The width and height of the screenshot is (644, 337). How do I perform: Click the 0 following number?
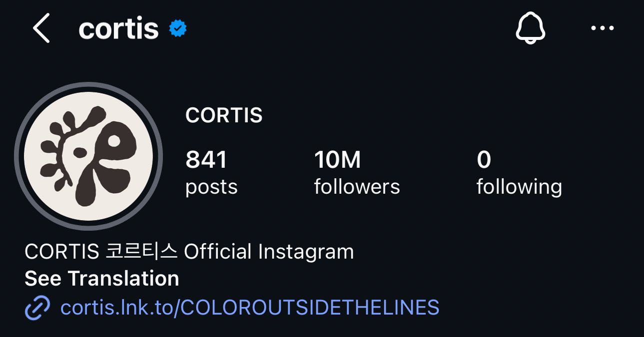pos(484,160)
